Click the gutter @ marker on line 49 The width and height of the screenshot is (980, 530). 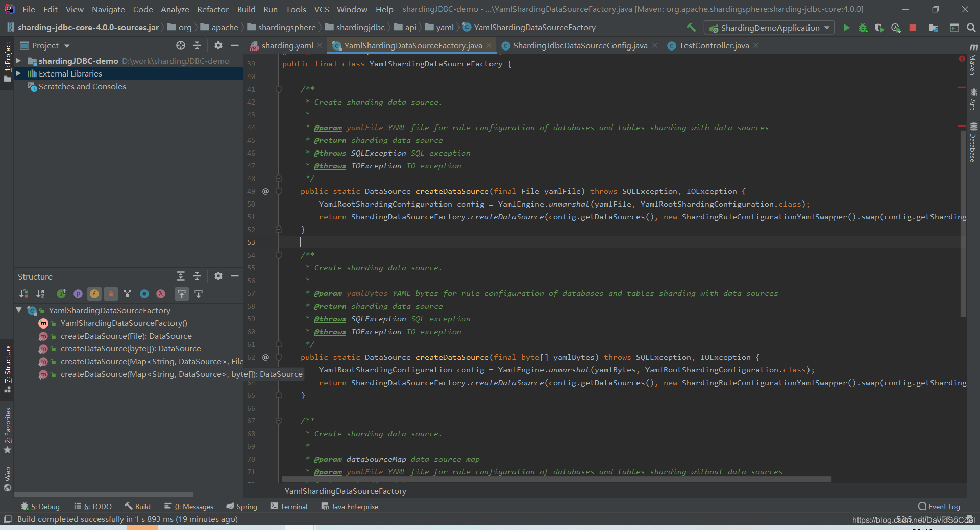click(x=265, y=191)
